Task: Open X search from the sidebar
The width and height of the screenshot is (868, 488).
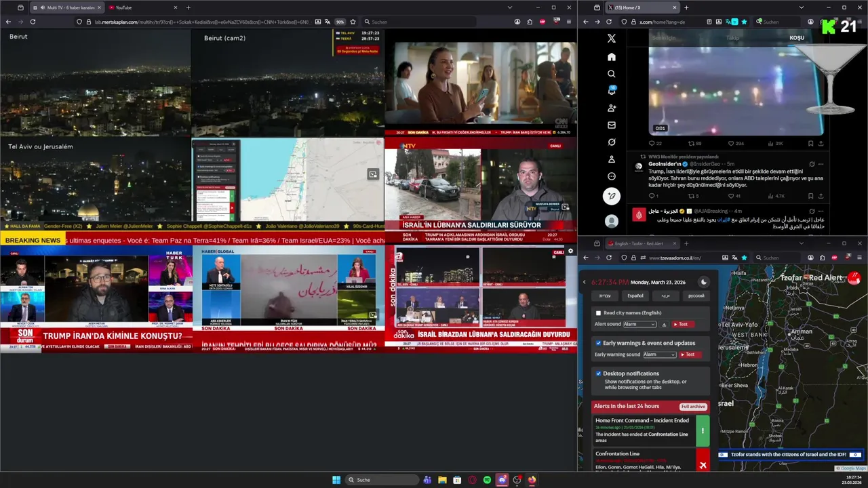Action: click(611, 74)
